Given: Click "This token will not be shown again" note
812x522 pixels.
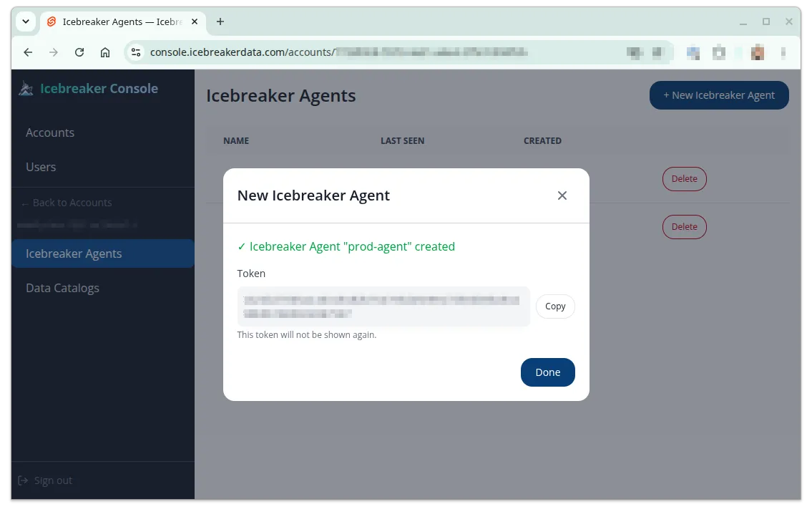Looking at the screenshot, I should click(x=307, y=335).
